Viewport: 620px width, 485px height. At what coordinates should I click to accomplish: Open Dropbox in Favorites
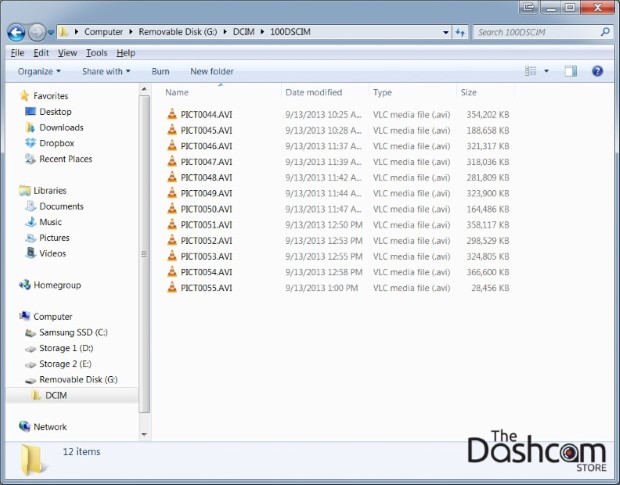[55, 143]
